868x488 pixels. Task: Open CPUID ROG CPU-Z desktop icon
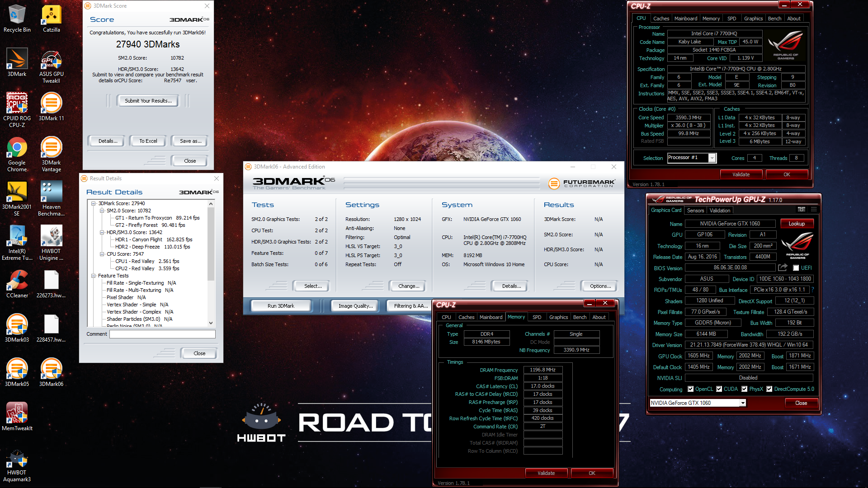[x=17, y=110]
